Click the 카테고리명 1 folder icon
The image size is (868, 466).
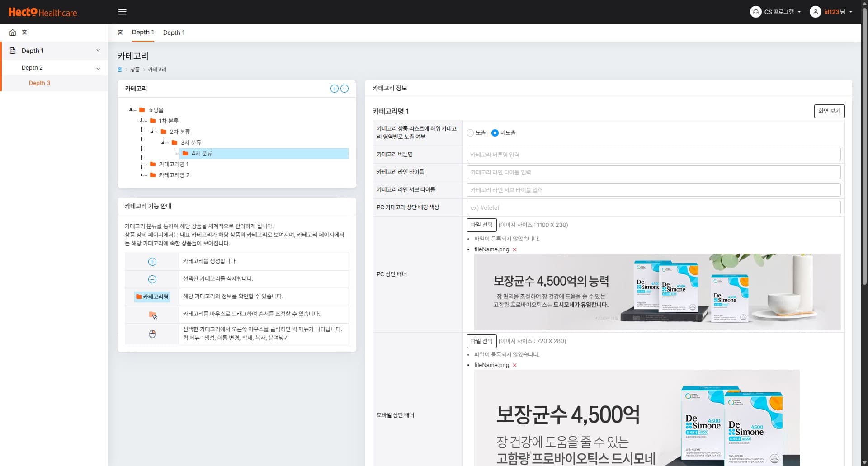coord(153,164)
